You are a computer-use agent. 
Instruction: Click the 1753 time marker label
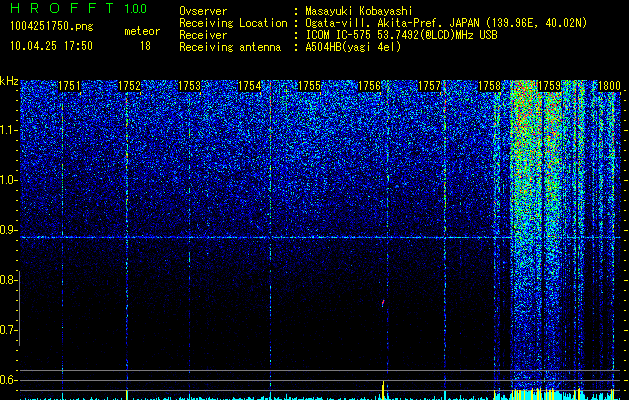click(189, 86)
